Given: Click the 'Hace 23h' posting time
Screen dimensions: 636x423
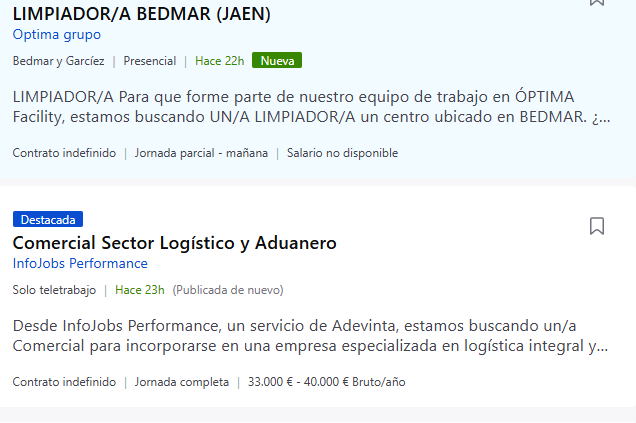Looking at the screenshot, I should [140, 290].
